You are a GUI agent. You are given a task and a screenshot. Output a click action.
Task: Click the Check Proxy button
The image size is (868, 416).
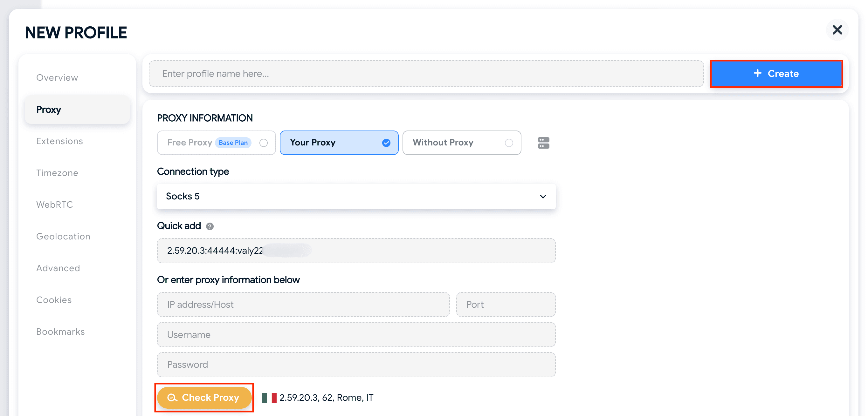[204, 398]
